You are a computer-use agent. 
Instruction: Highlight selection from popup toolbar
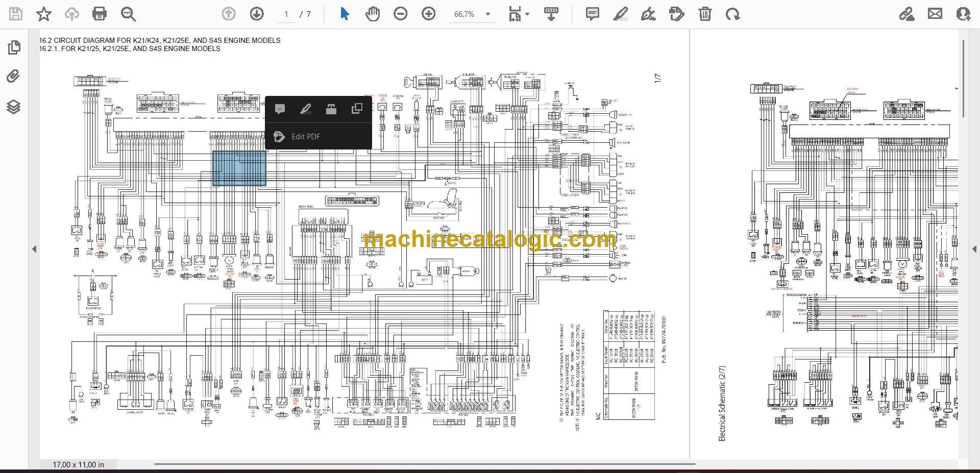[x=305, y=109]
